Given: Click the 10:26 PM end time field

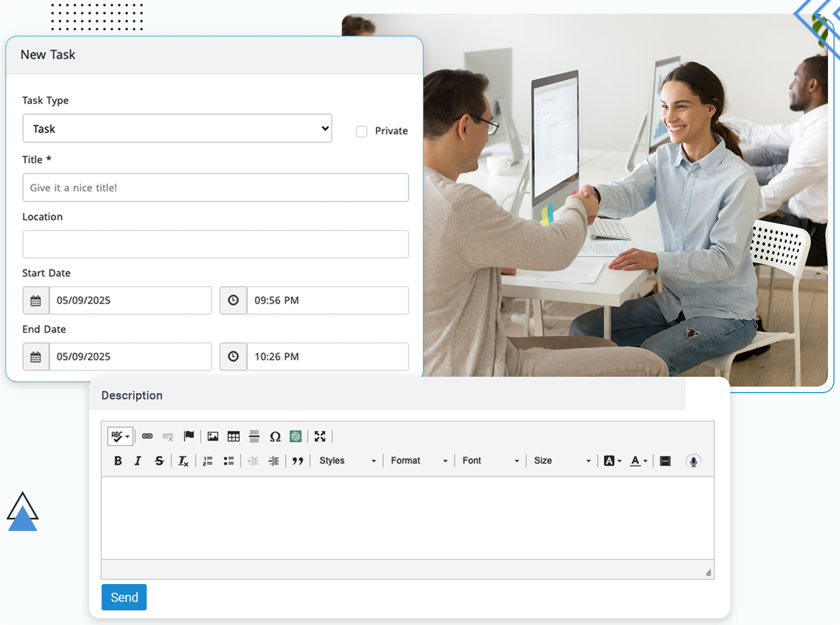Looking at the screenshot, I should (x=328, y=357).
